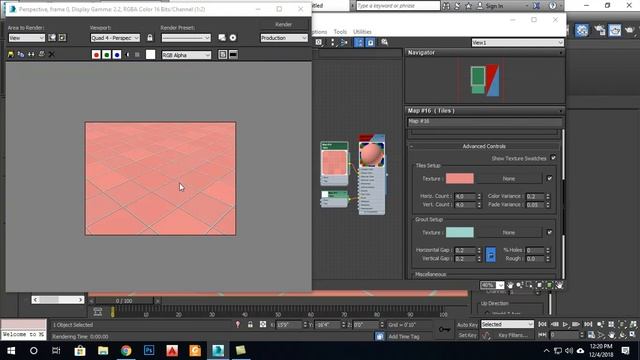The image size is (640, 360).
Task: Click the None map button in Tiles Setup
Action: [509, 179]
